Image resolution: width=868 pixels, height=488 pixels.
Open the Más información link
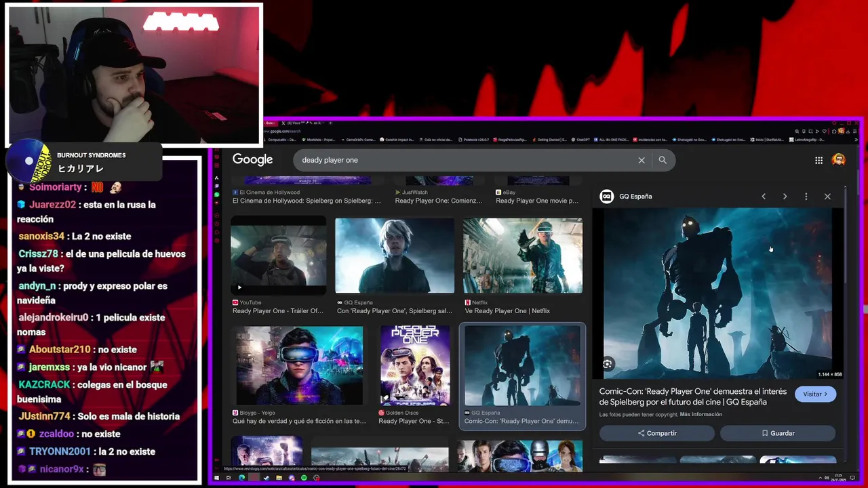(x=701, y=415)
